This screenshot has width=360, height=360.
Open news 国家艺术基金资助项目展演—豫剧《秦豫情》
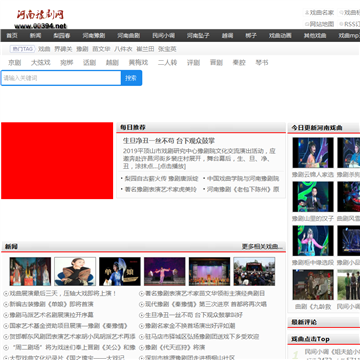pos(68,326)
